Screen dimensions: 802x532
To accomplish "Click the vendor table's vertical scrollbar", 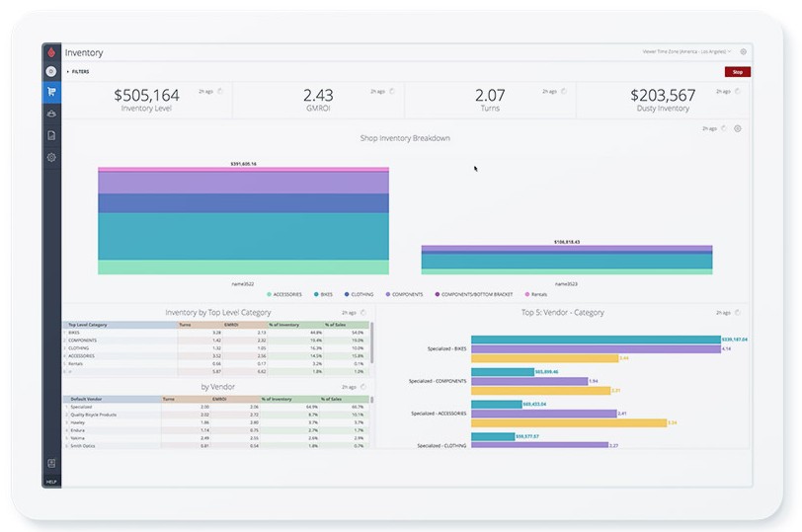I will click(x=371, y=400).
